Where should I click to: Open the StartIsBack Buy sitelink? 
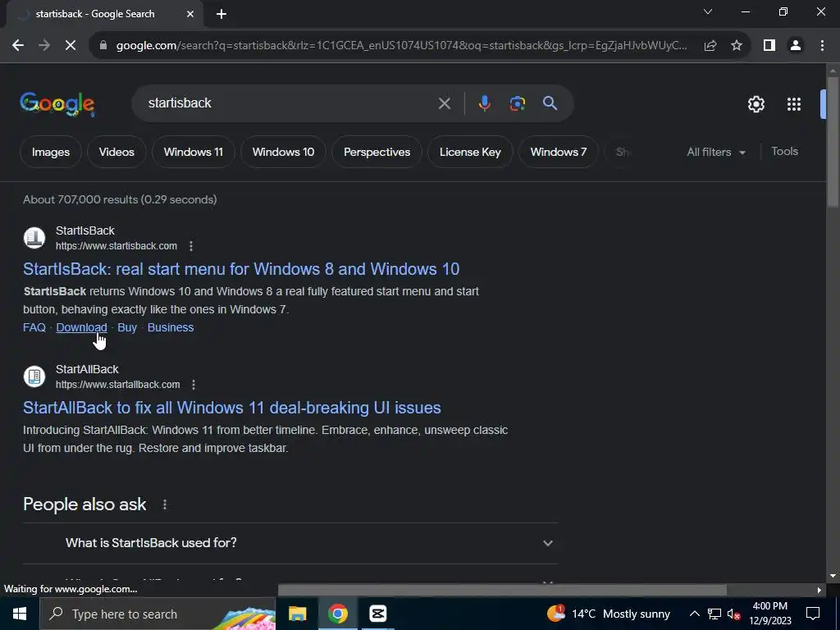[127, 327]
